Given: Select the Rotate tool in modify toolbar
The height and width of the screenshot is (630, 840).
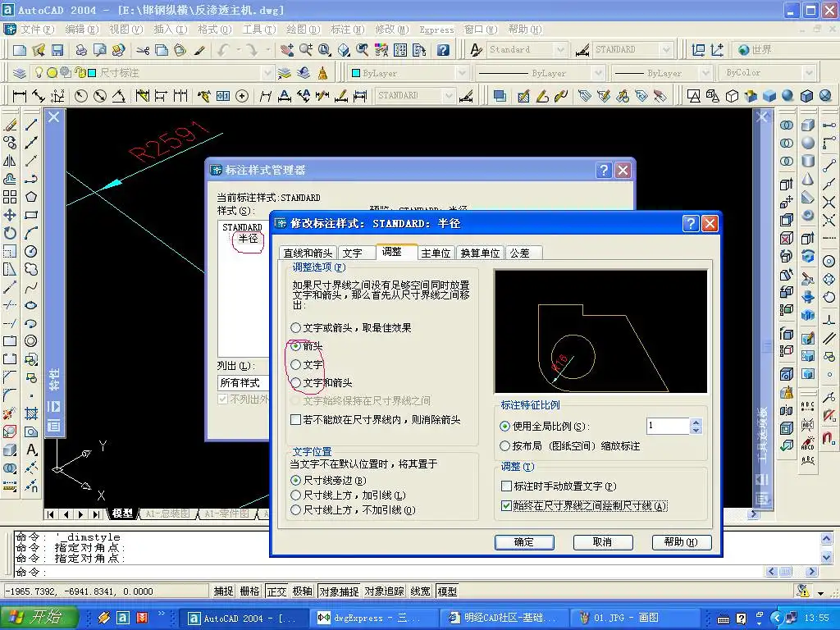Looking at the screenshot, I should tap(10, 233).
